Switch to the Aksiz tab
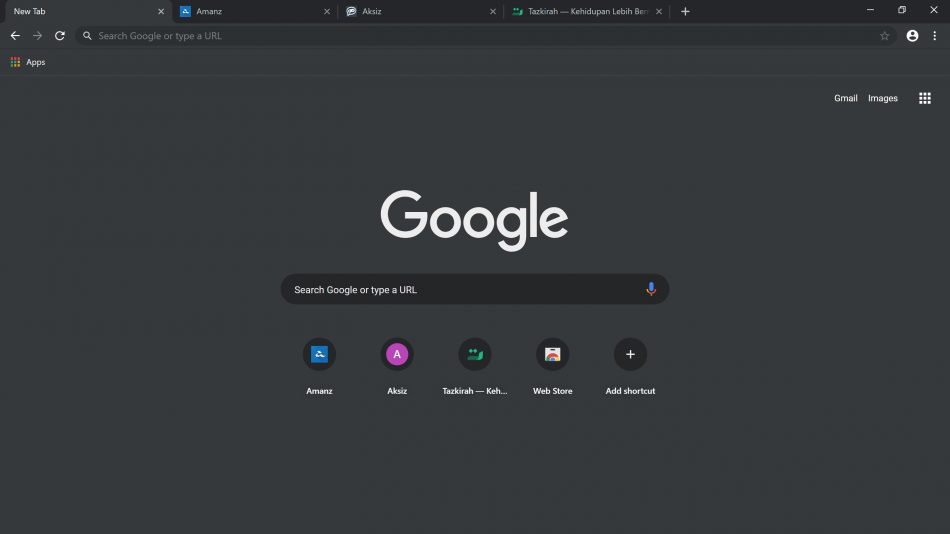Viewport: 950px width, 534px height. (420, 12)
